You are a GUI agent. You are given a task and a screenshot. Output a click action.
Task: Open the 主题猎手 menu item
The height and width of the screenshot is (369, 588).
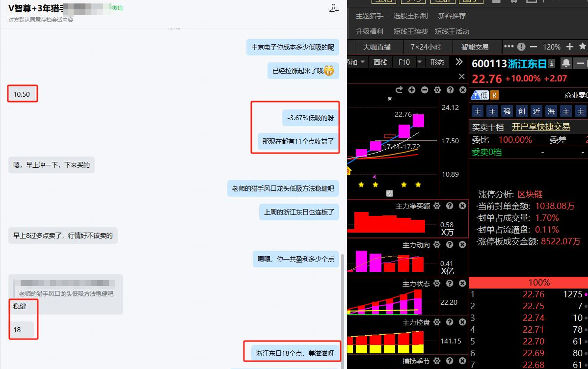370,16
